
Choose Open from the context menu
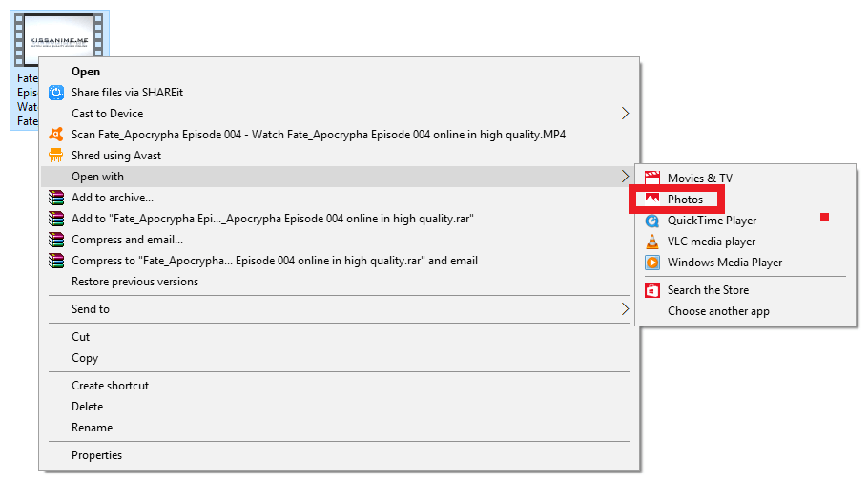[x=86, y=72]
